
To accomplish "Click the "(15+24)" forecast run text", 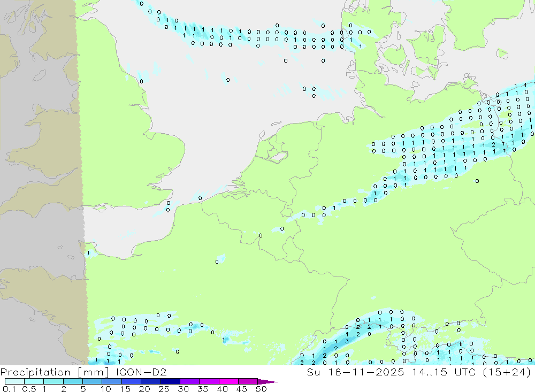I will [x=507, y=372].
